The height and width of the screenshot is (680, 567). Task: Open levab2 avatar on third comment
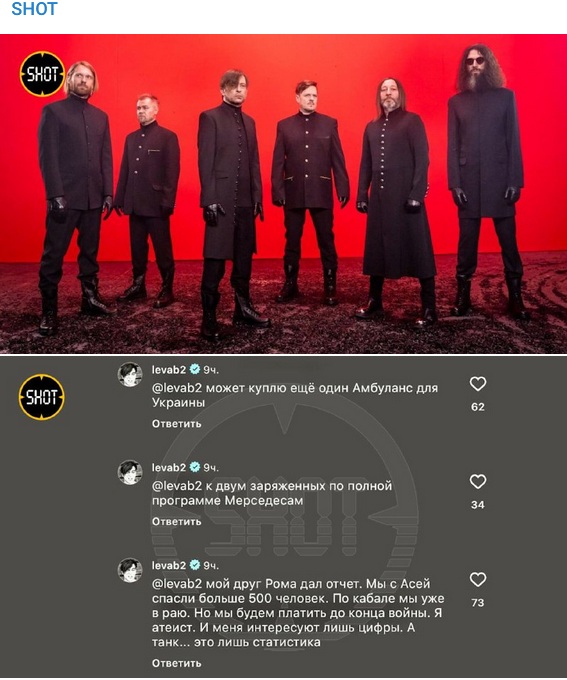[x=130, y=570]
